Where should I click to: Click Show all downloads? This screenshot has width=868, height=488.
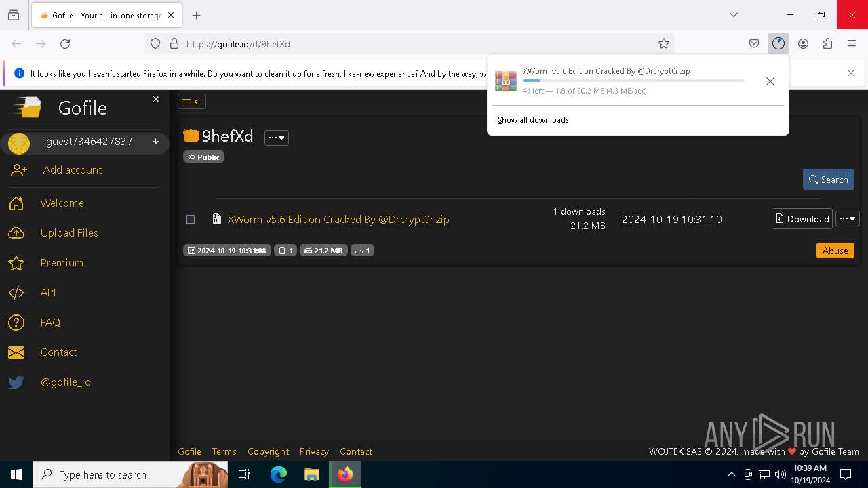pos(533,120)
